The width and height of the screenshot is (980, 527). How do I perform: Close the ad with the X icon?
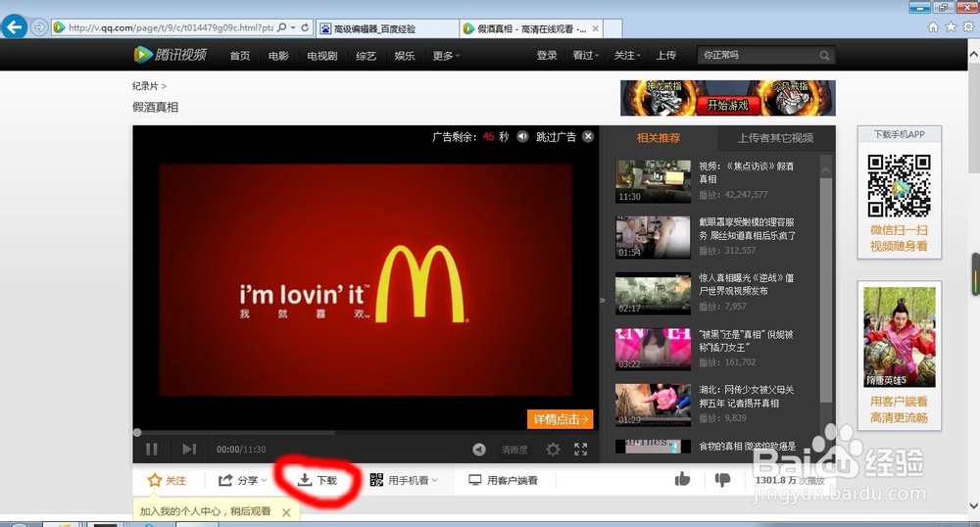[x=588, y=137]
